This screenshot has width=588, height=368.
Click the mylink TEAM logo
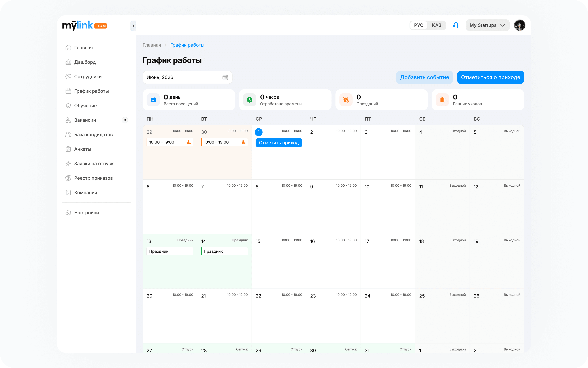coord(85,26)
